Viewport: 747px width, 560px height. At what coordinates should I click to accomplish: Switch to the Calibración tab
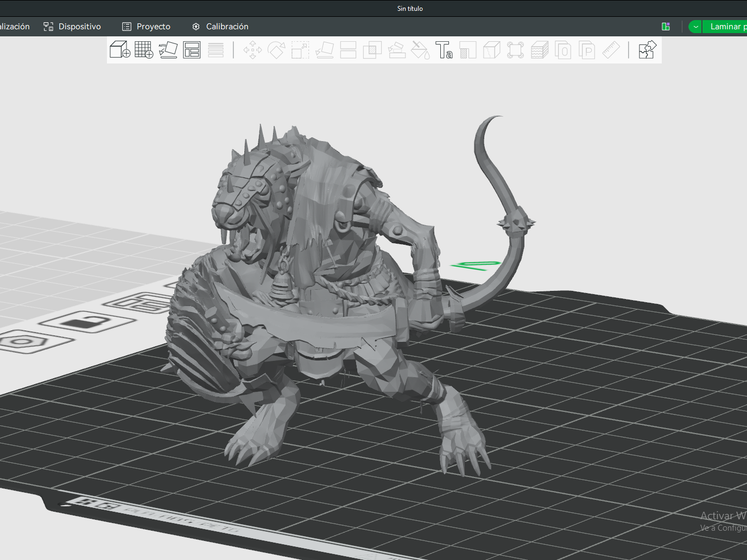pos(220,27)
